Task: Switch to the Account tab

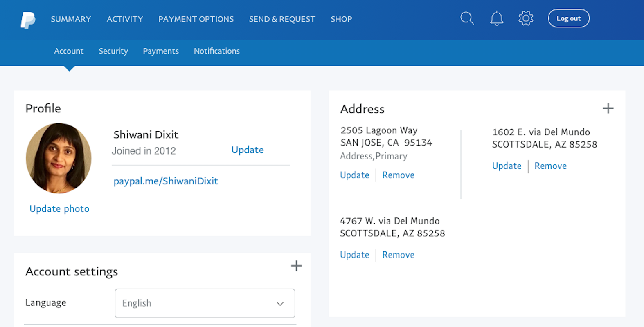Action: pyautogui.click(x=69, y=51)
